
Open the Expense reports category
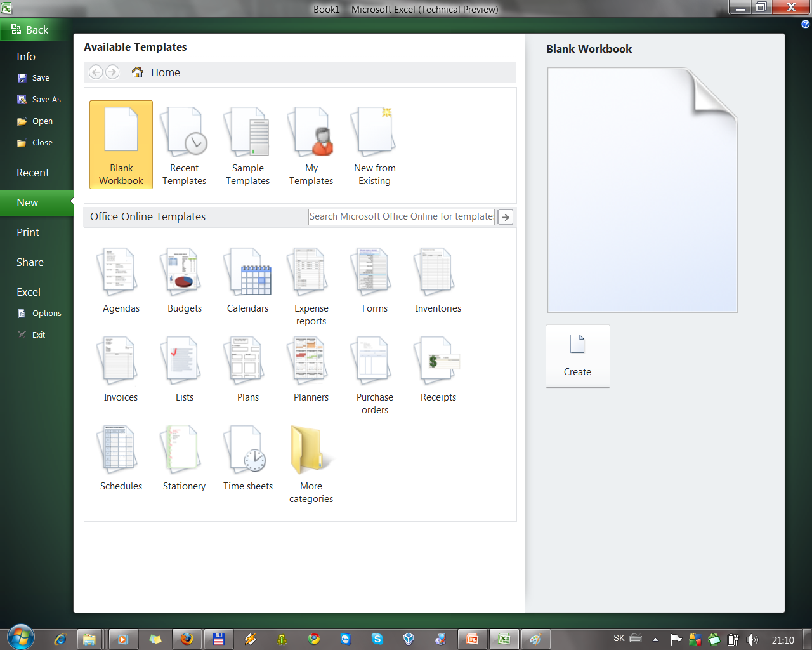click(311, 287)
